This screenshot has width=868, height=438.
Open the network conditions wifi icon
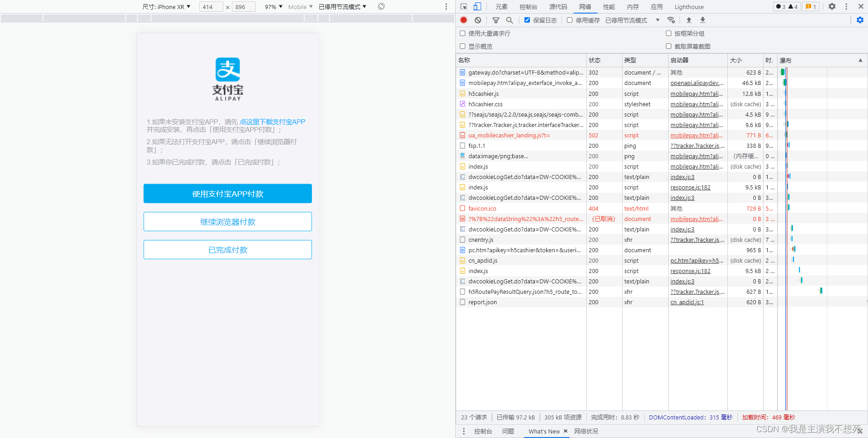671,20
